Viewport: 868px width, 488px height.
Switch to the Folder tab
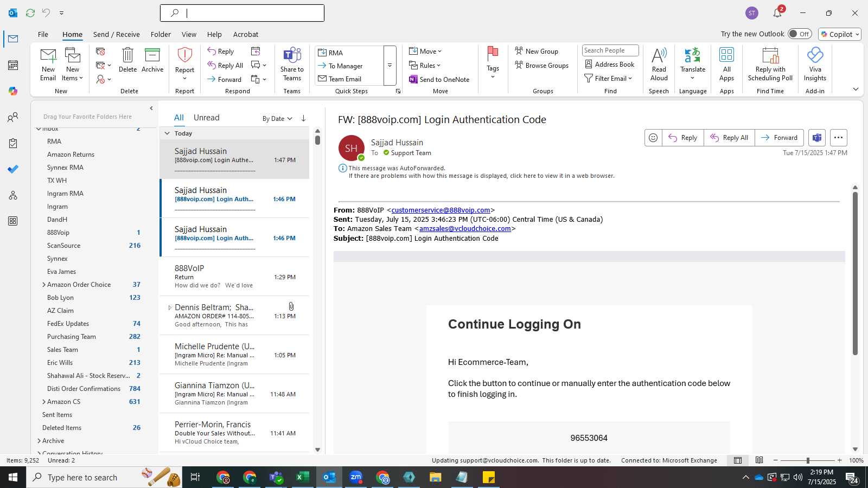[161, 34]
